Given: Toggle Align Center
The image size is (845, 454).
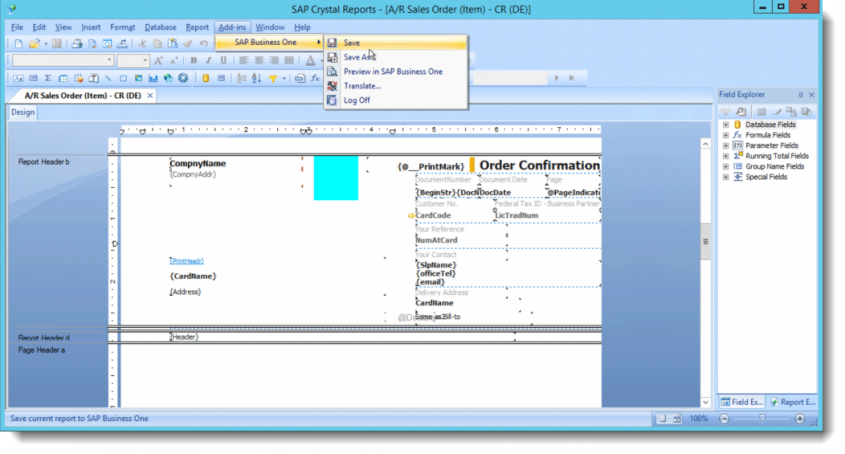Looking at the screenshot, I should click(x=259, y=60).
